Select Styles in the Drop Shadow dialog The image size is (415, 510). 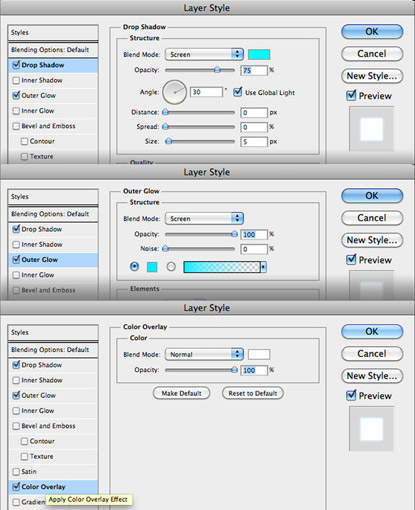[x=53, y=33]
